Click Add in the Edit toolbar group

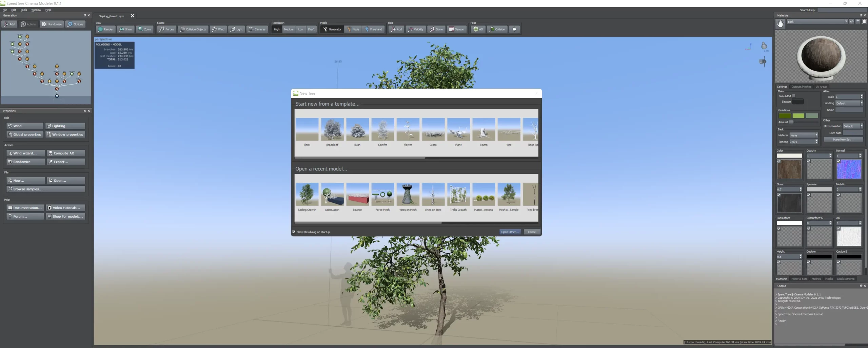coord(396,29)
